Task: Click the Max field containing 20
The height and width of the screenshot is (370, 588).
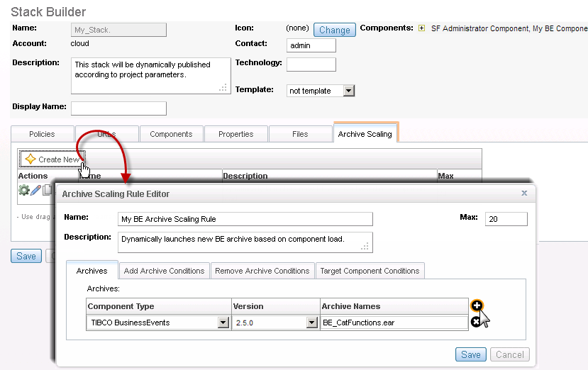Action: (506, 219)
